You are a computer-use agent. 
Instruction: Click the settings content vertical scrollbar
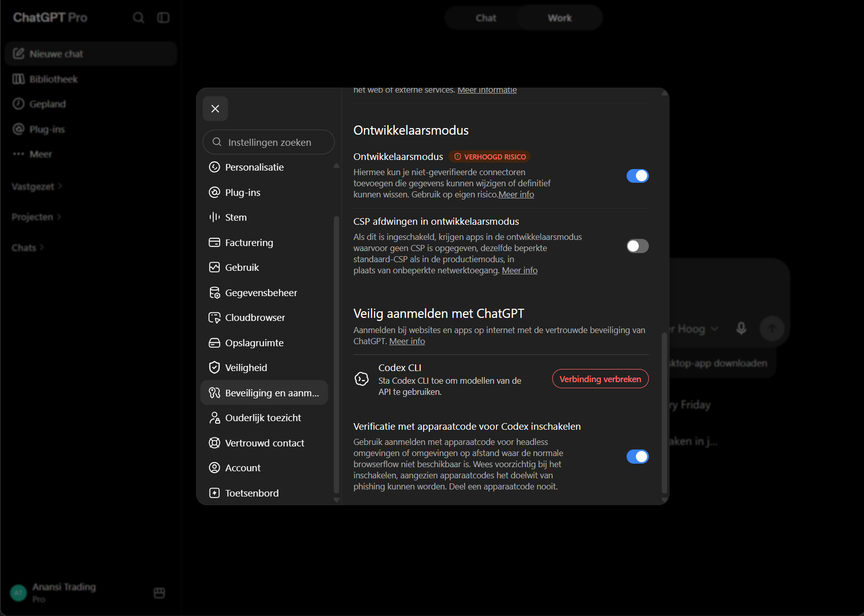664,413
